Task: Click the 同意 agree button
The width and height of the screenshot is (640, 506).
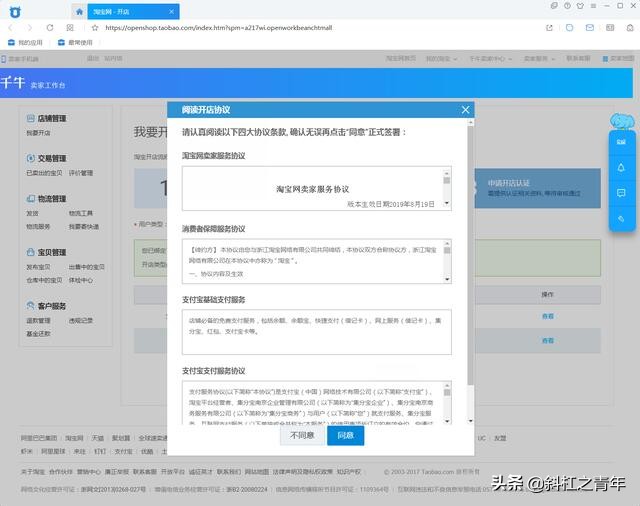Action: coord(345,435)
